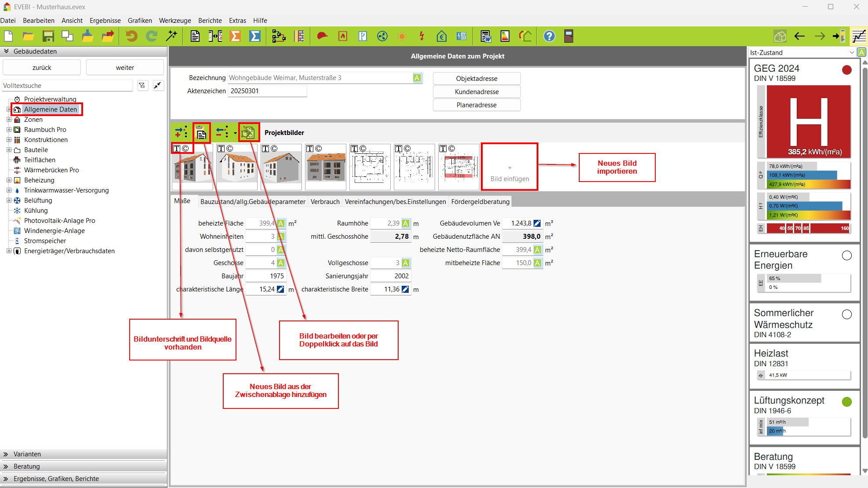Screen dimensions: 868x488
Task: Paste new image from clipboard icon
Action: (x=201, y=133)
